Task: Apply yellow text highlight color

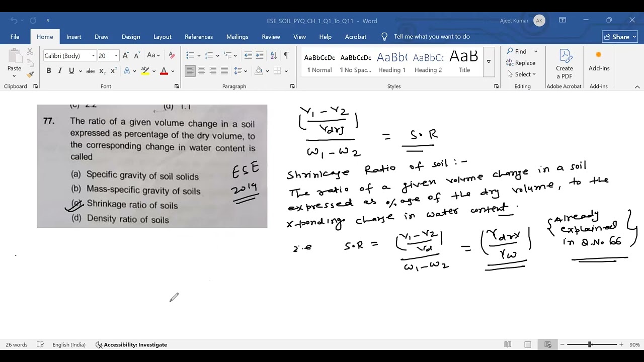Action: pos(145,71)
